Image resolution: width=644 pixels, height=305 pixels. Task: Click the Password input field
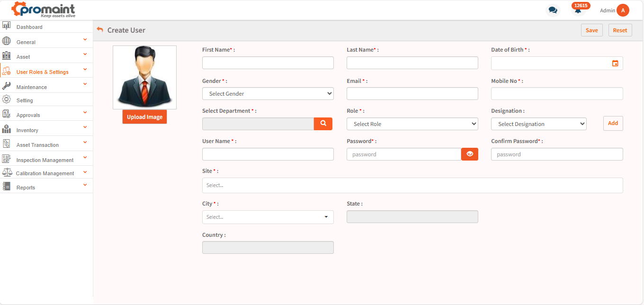[404, 154]
